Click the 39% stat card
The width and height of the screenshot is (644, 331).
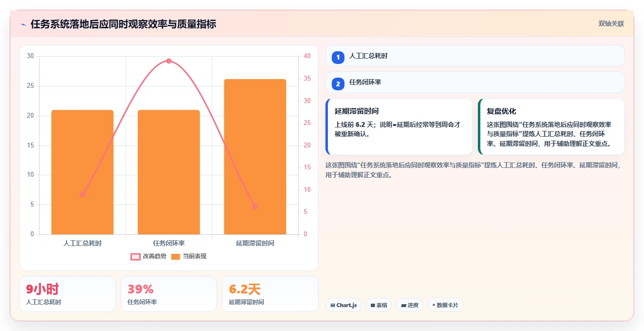169,294
